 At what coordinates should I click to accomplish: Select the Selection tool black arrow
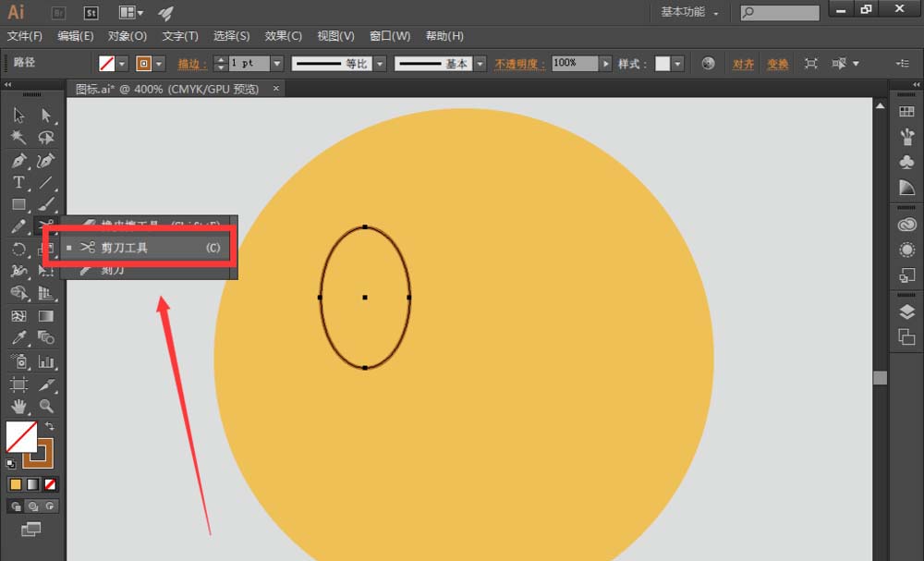(18, 115)
